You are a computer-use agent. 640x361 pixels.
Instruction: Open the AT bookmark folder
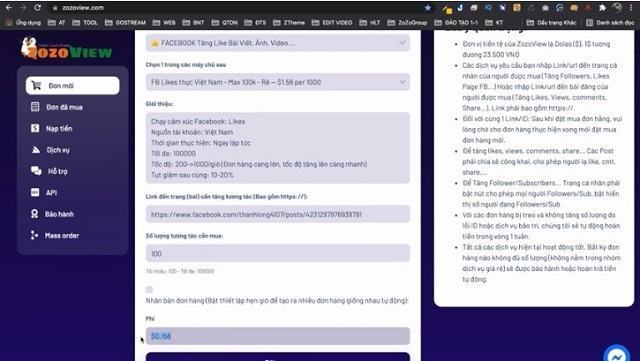tap(57, 22)
